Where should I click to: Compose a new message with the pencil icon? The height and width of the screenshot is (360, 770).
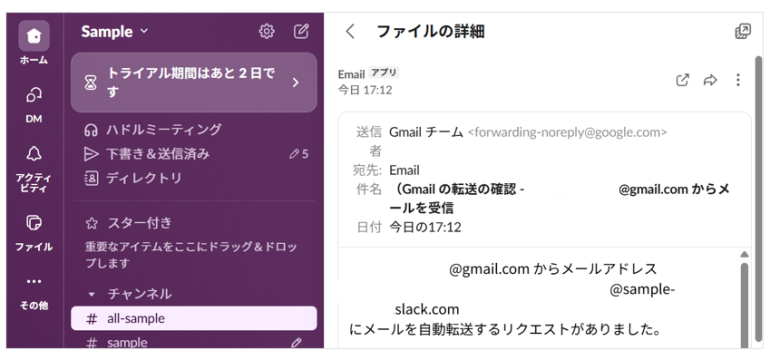301,32
